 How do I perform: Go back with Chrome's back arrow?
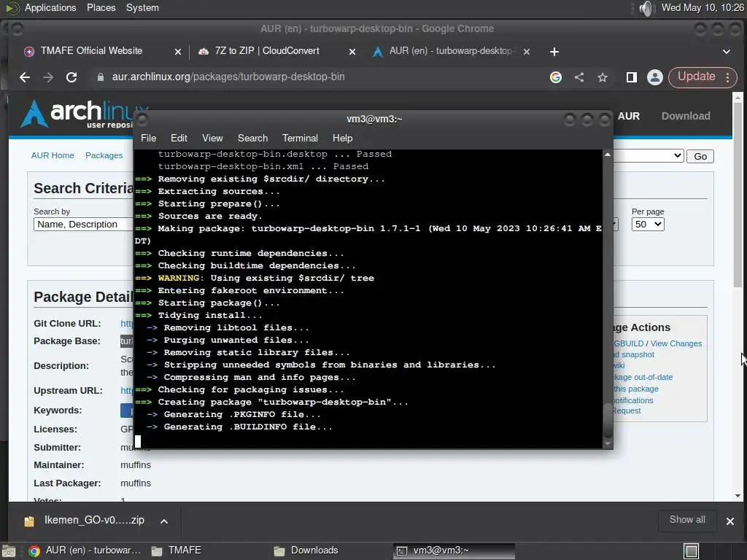[25, 77]
